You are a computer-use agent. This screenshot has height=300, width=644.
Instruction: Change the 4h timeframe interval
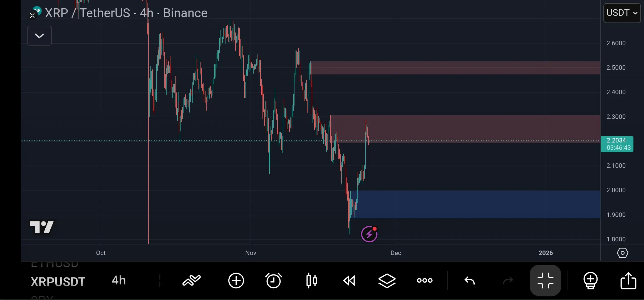(x=119, y=281)
